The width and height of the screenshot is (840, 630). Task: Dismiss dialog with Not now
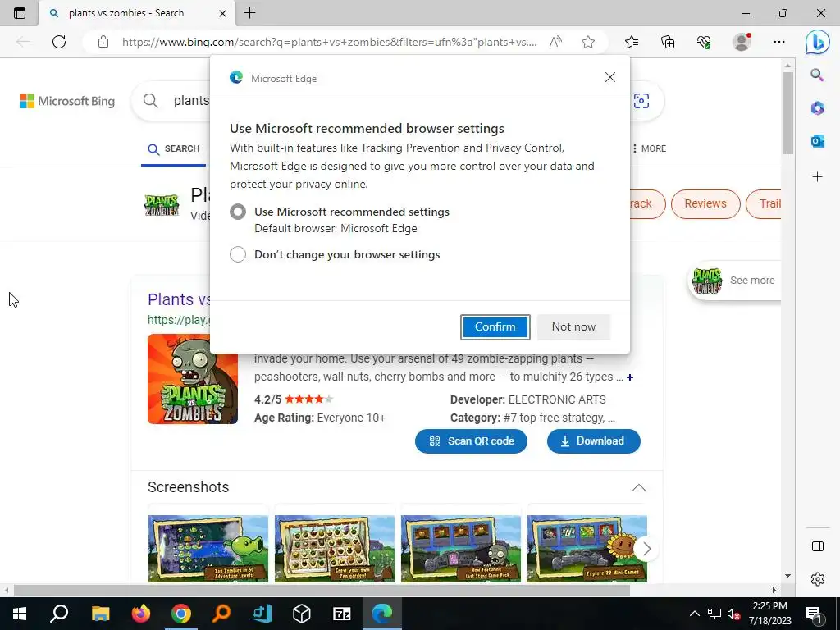(x=573, y=326)
